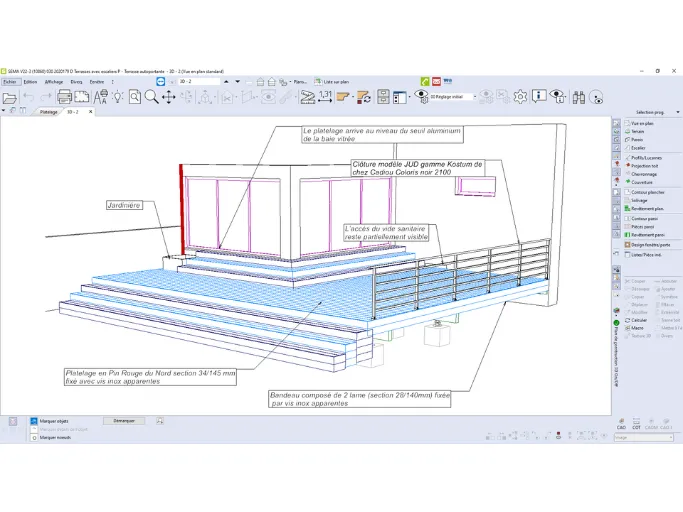Open the Réglage initial dropdown
Screen dimensions: 683x512
[x=453, y=97]
